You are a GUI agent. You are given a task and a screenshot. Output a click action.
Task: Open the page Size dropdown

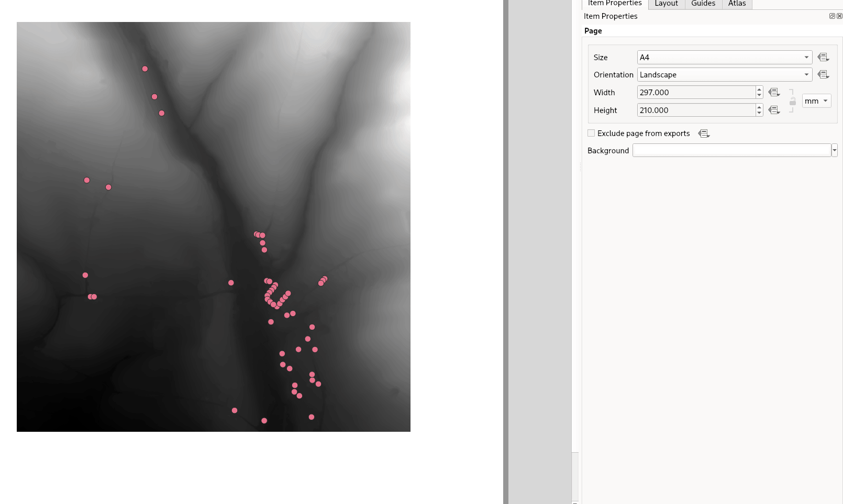coord(724,58)
